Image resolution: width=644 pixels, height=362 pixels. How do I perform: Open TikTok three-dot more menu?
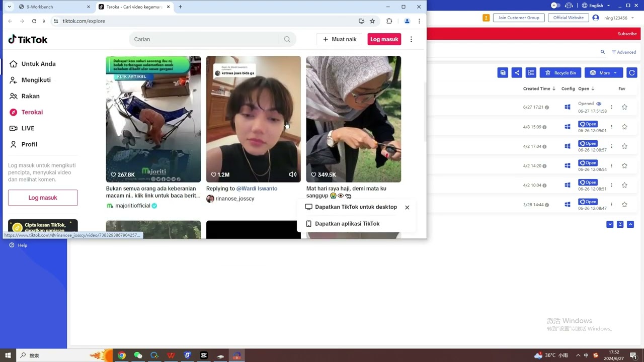(411, 39)
